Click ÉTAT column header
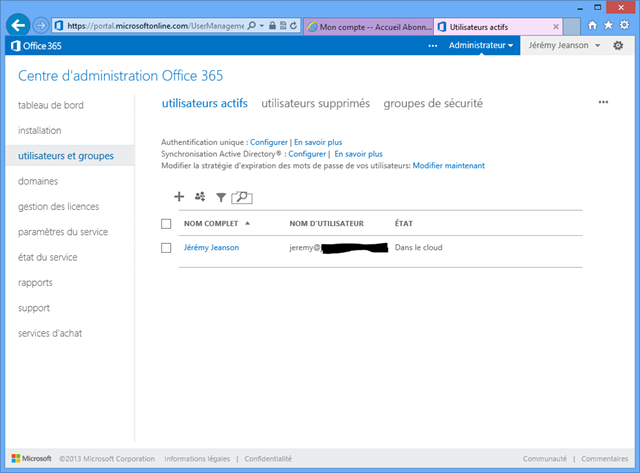The height and width of the screenshot is (473, 640). [x=404, y=224]
